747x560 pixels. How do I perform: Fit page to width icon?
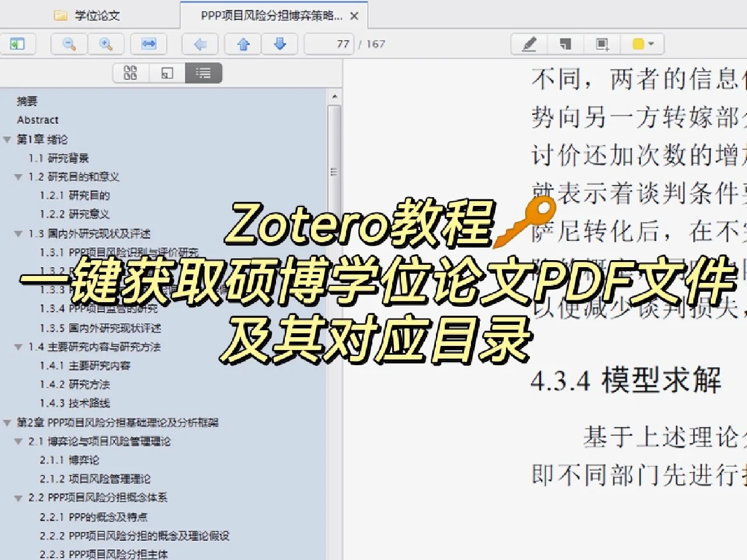coord(149,44)
